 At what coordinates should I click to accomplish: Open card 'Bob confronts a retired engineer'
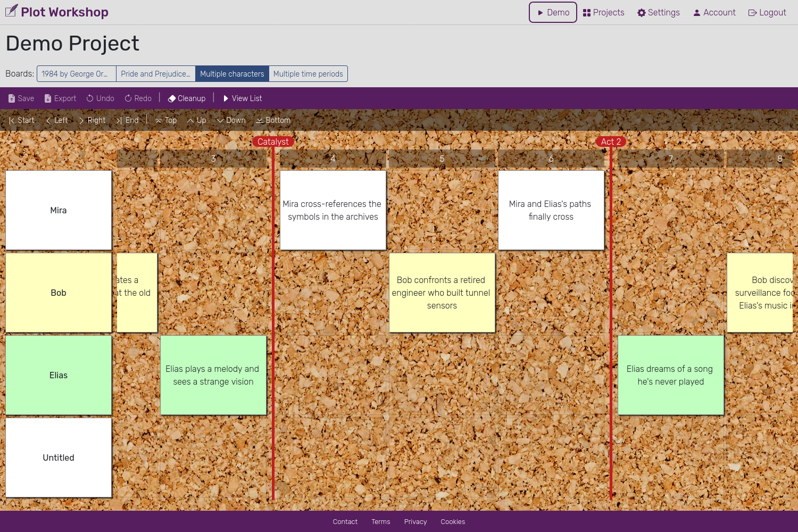(x=442, y=293)
